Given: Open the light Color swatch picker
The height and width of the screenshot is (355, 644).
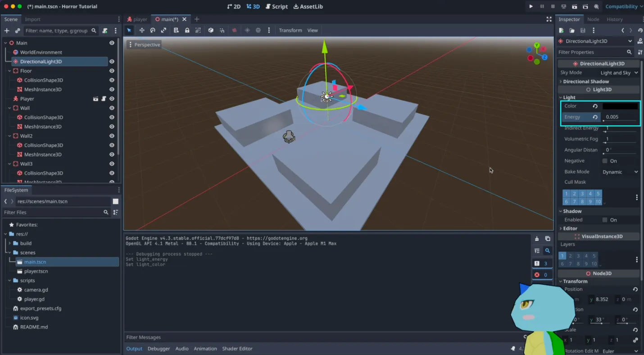Looking at the screenshot, I should coord(620,106).
